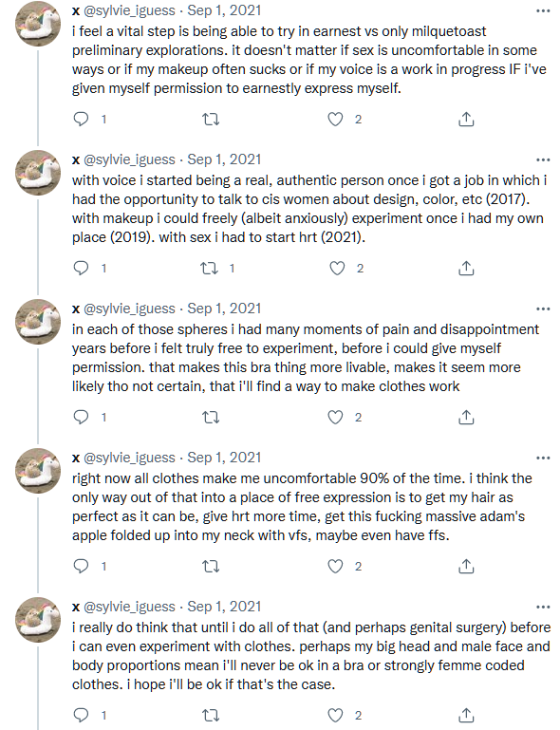This screenshot has height=730, width=560.
Task: Open @sylvie_iguess handle on first tweet
Action: [x=129, y=10]
